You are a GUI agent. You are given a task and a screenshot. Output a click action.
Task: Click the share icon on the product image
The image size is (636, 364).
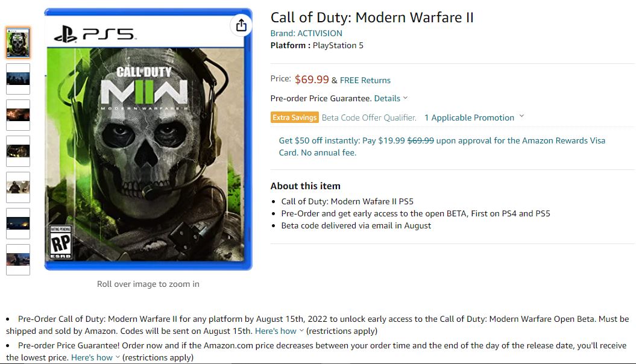(x=241, y=26)
